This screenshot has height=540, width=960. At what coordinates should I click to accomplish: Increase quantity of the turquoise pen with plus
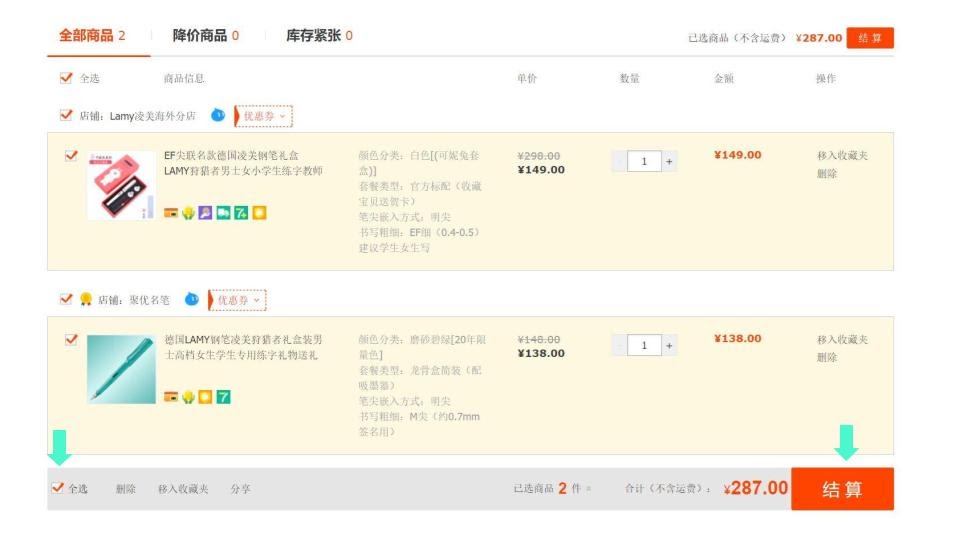coord(669,346)
